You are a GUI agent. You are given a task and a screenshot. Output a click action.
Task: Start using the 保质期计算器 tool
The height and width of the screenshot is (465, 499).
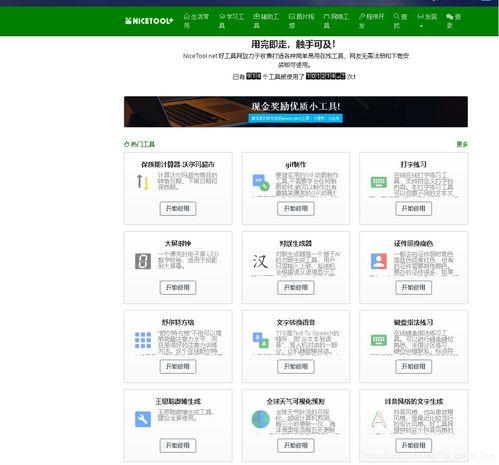tap(178, 208)
